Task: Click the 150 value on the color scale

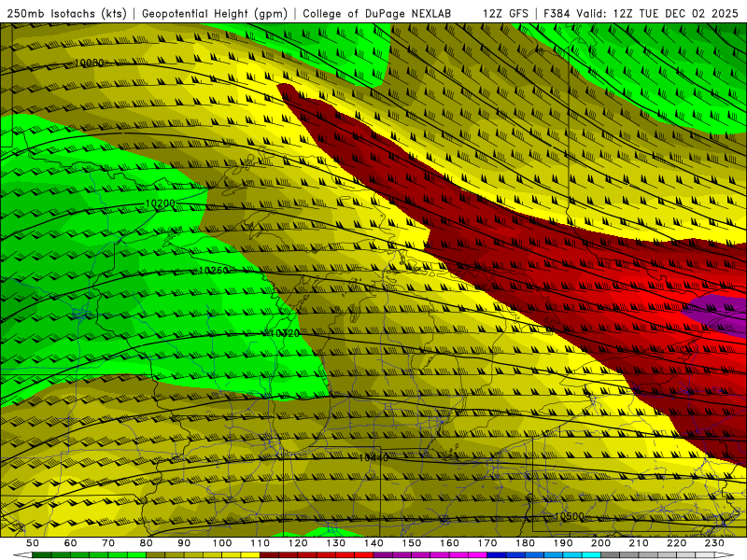Action: pyautogui.click(x=412, y=543)
